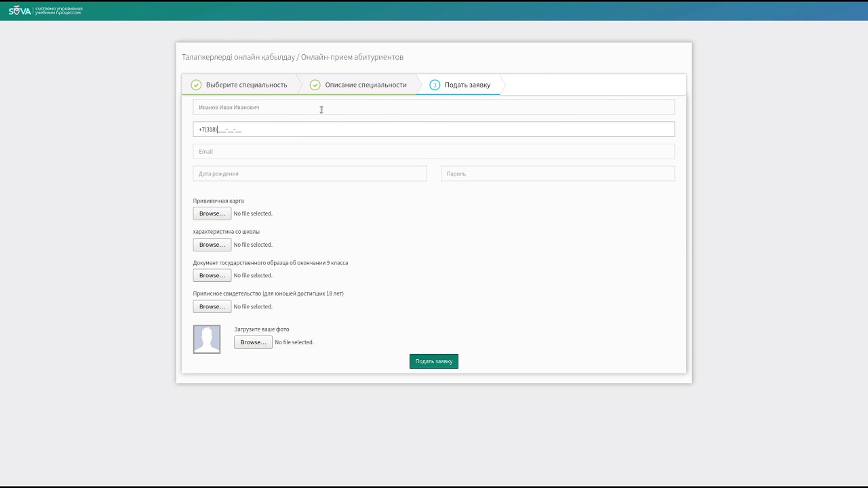Browse a file for Загрузите ваше фото

click(x=253, y=342)
